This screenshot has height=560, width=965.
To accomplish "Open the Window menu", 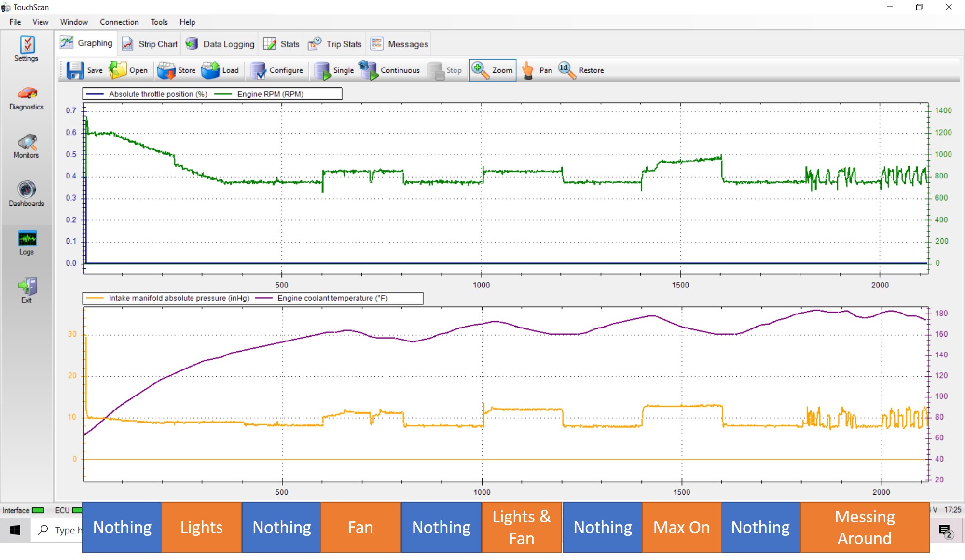I will [x=74, y=22].
